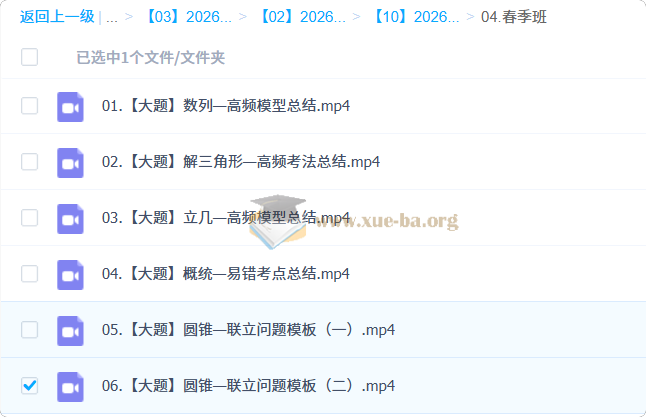
Task: Select checkbox for 04 概统 video
Action: coord(30,274)
